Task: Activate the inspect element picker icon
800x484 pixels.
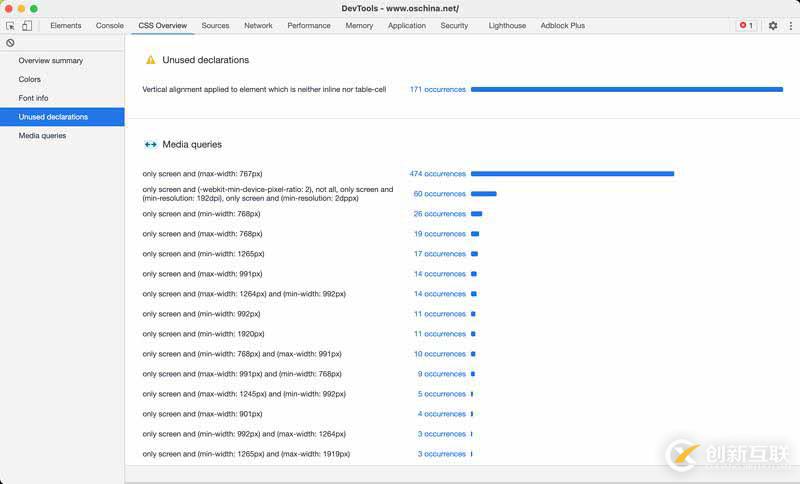Action: pos(10,26)
